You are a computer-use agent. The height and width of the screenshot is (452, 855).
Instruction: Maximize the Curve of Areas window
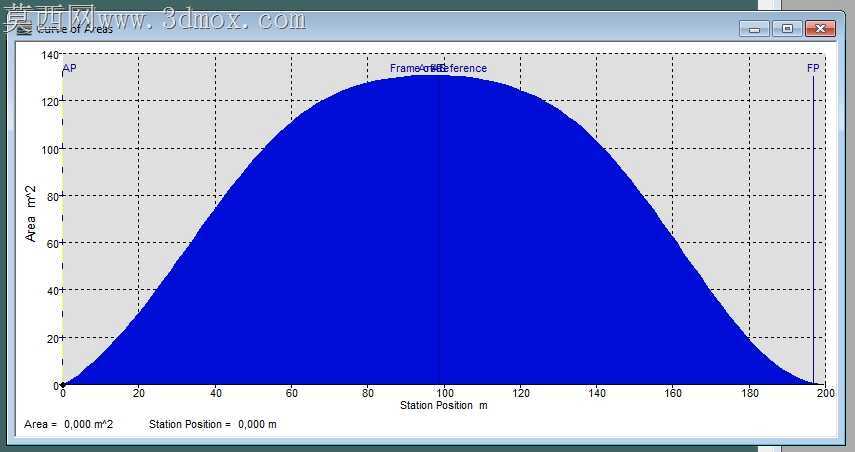tap(787, 29)
